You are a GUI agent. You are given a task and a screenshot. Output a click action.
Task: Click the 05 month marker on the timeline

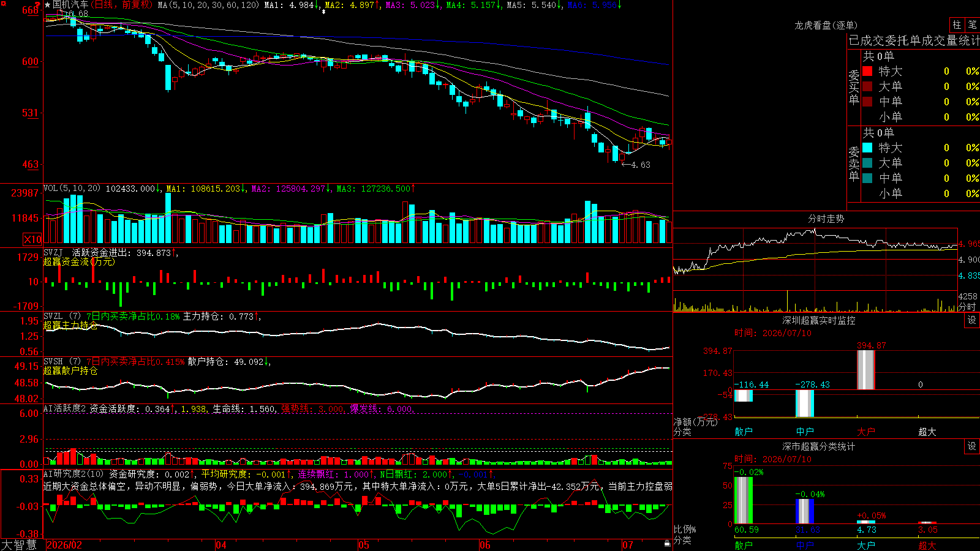(364, 545)
